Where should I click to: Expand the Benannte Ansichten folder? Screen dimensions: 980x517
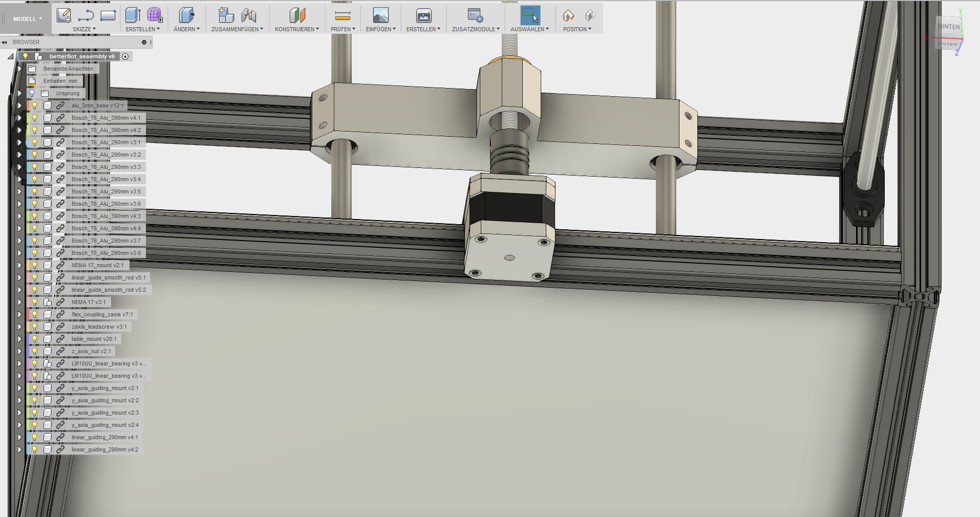click(x=19, y=69)
